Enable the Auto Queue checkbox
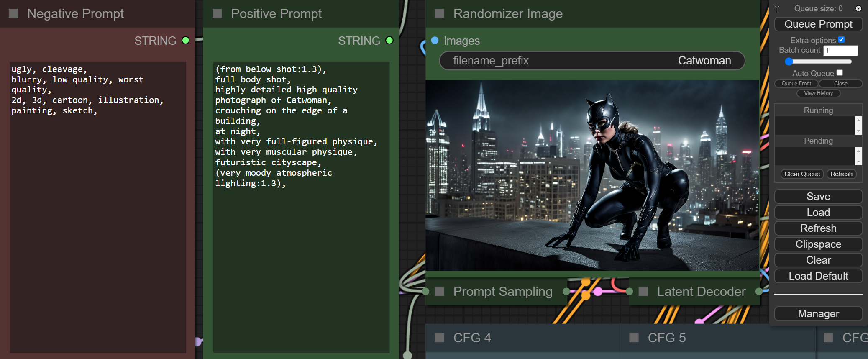The width and height of the screenshot is (868, 359). pyautogui.click(x=840, y=73)
